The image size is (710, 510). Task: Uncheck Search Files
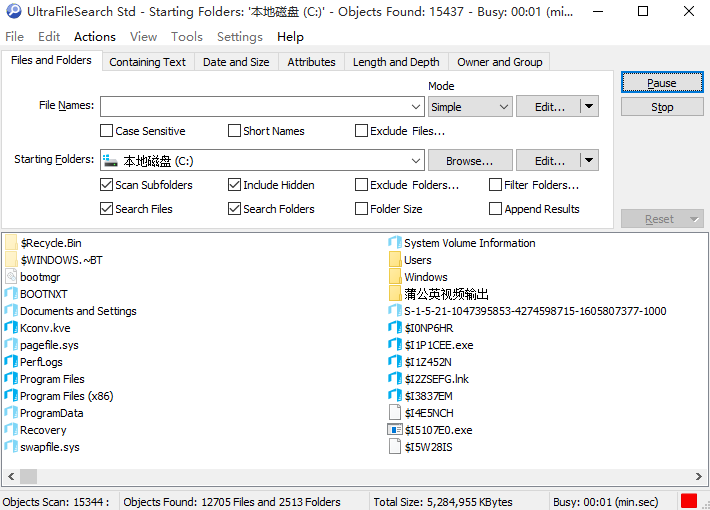106,209
